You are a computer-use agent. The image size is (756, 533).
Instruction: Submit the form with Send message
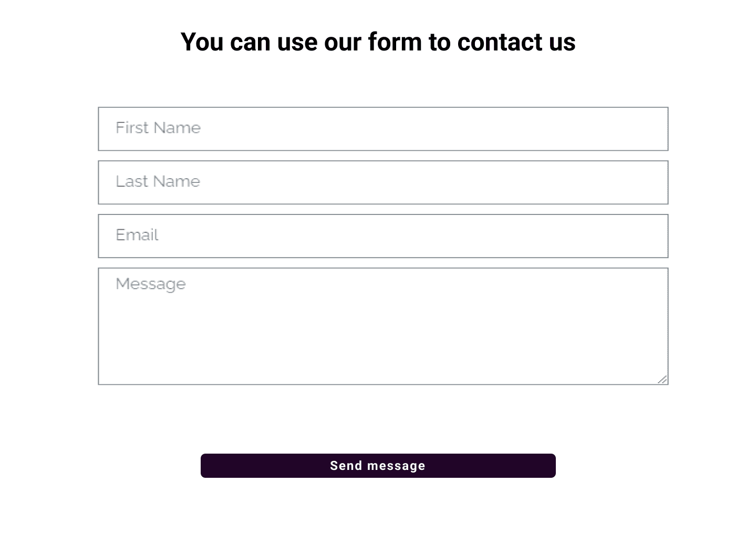378,466
